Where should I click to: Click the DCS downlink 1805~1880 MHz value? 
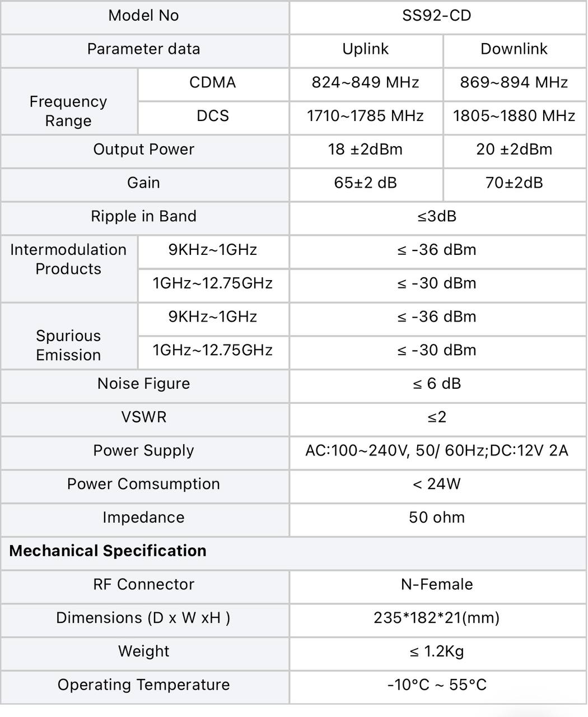click(x=514, y=116)
